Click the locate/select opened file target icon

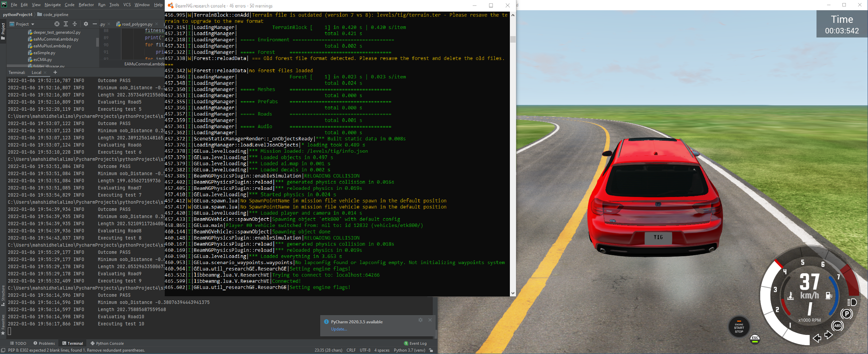(57, 24)
